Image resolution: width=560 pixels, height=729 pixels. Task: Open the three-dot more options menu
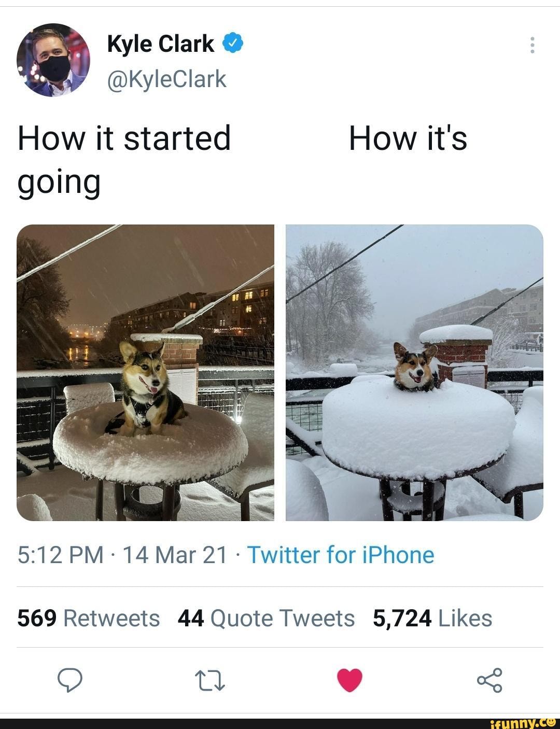coord(531,45)
